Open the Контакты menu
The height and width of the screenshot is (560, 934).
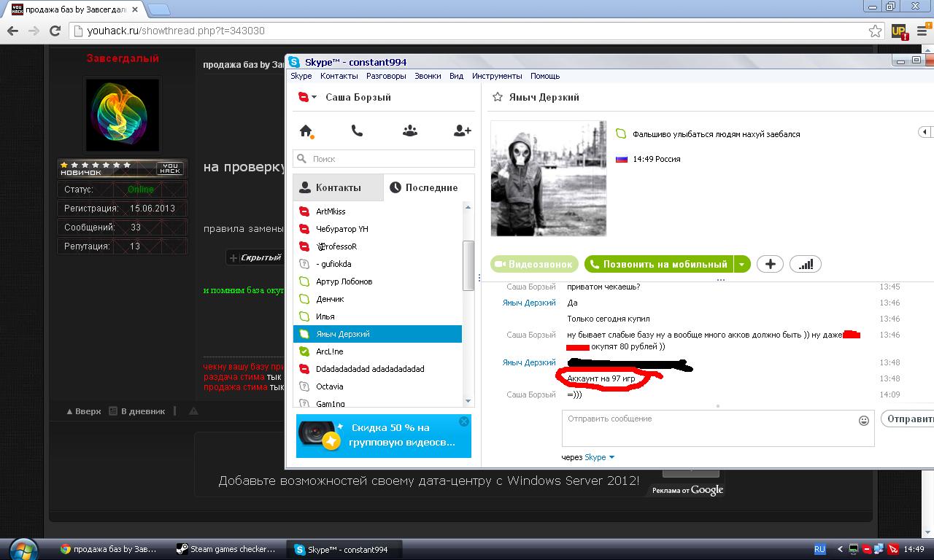pos(339,76)
